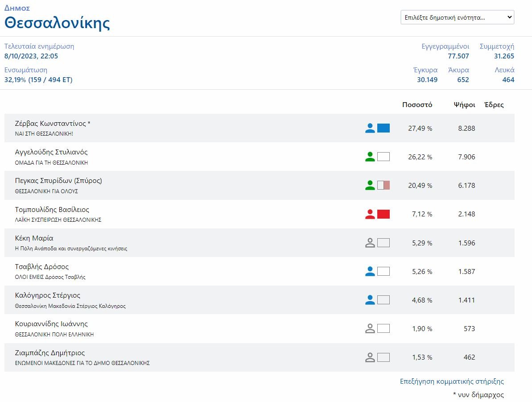Click blank votes value 464

508,80
